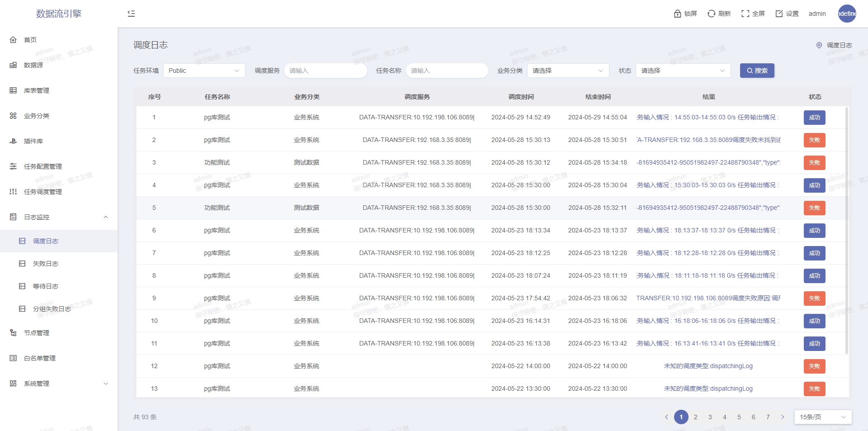The width and height of the screenshot is (868, 431).
Task: Go to page 2
Action: [x=696, y=417]
